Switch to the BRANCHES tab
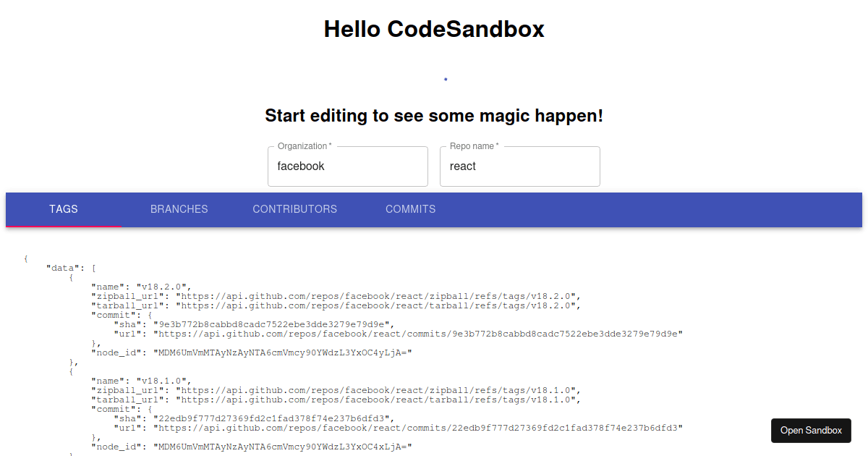This screenshot has height=456, width=868. click(x=179, y=209)
